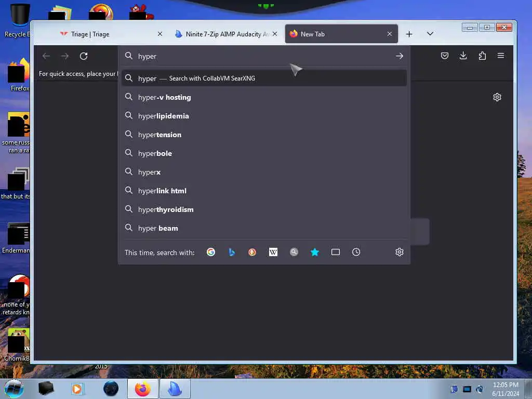Click the Go arrow in address bar
This screenshot has width=532, height=399.
point(400,56)
